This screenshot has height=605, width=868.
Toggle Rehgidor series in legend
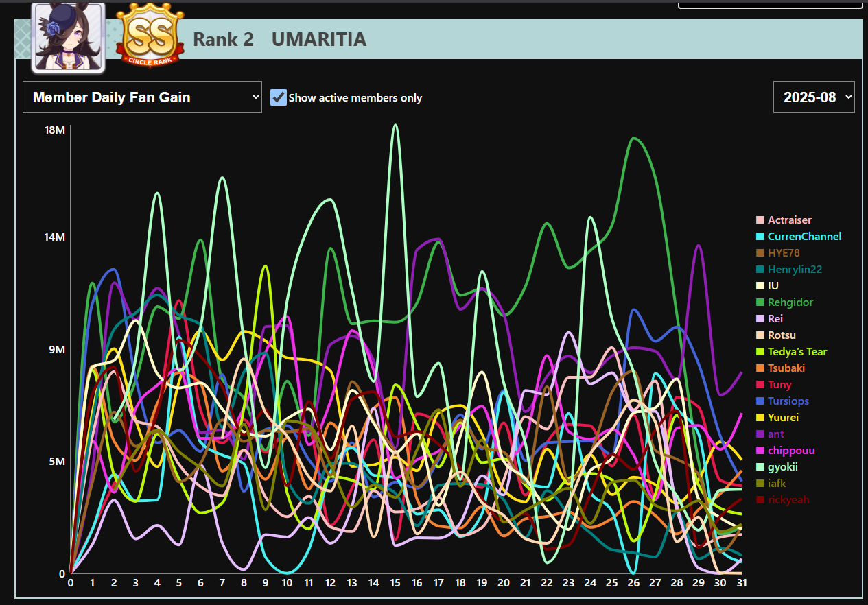784,302
